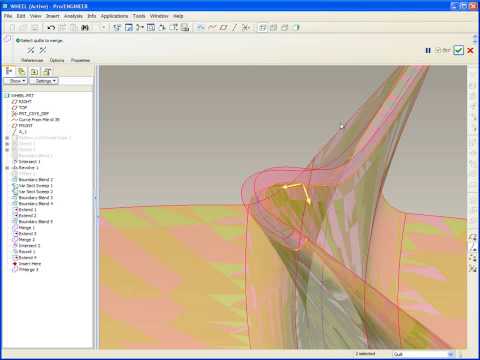480x360 pixels.
Task: Switch to the Folder Browser navigator tab
Action: [x=22, y=71]
